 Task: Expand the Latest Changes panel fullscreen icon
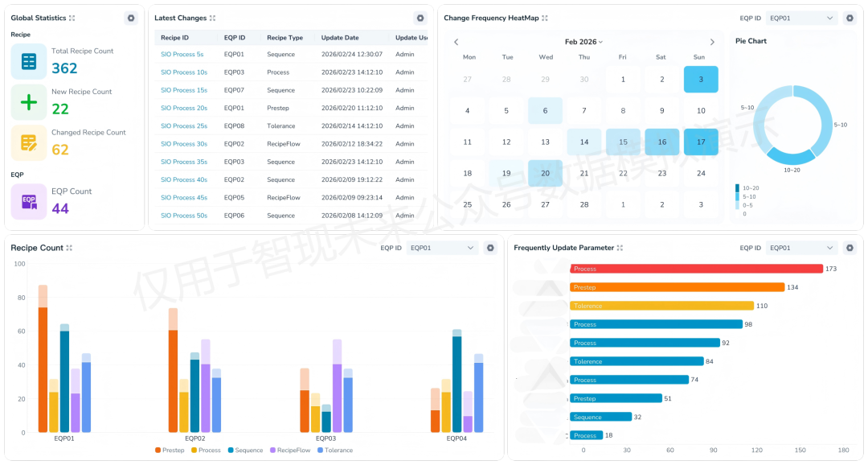[x=212, y=19]
